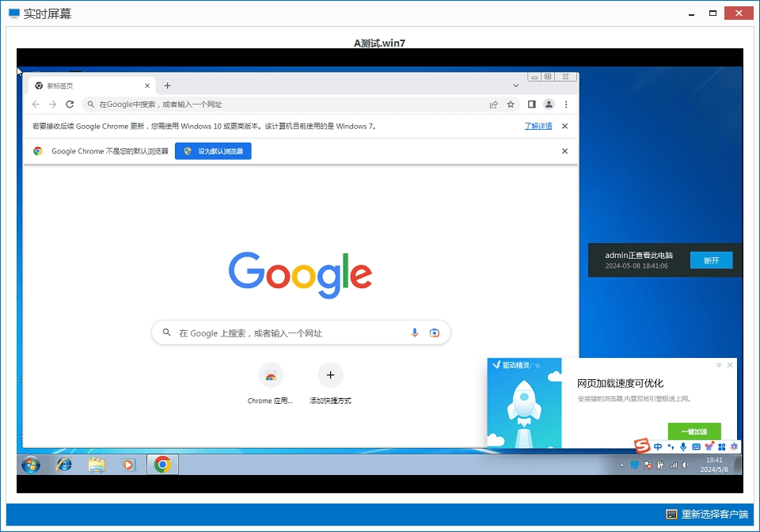Click the volume speaker tray icon

(x=686, y=465)
